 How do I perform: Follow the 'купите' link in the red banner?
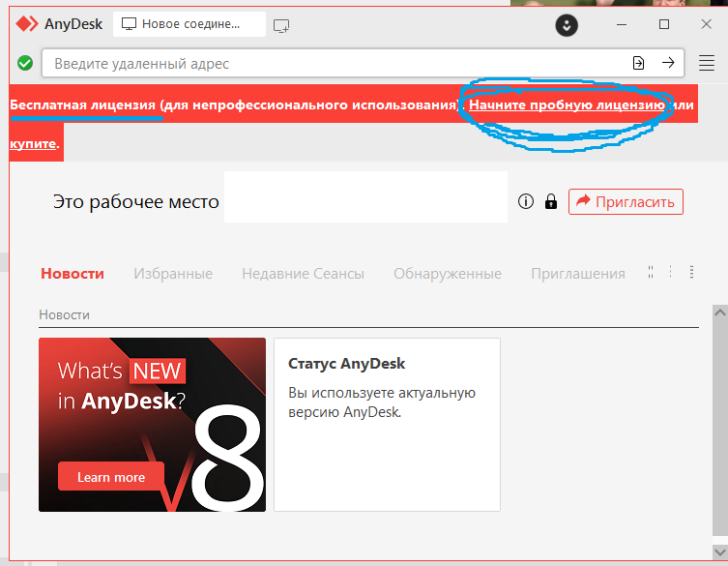pyautogui.click(x=33, y=143)
